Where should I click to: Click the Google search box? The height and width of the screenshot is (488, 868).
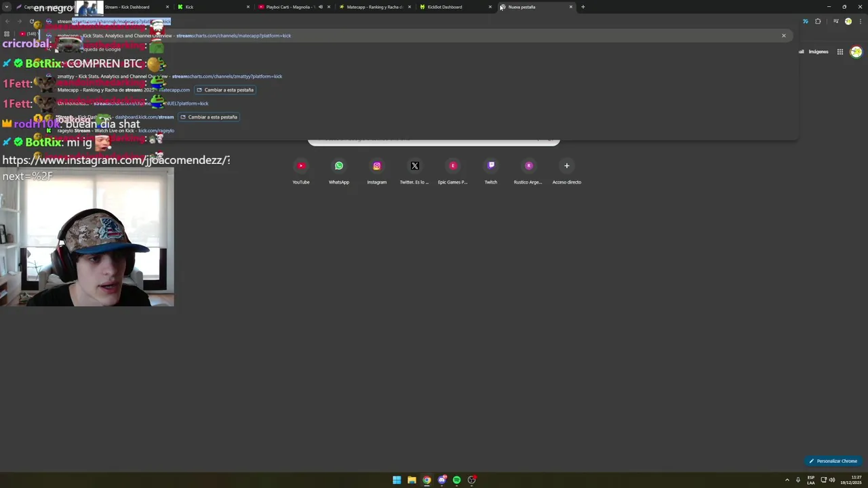coord(434,139)
